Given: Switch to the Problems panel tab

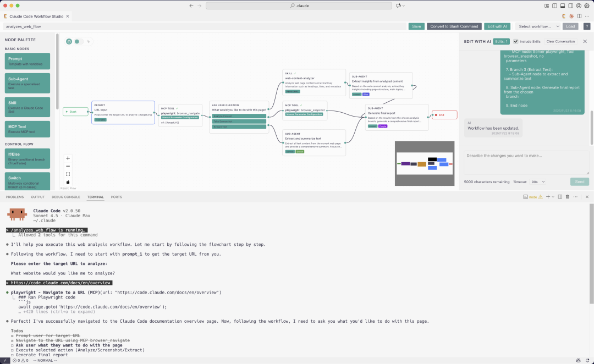Looking at the screenshot, I should [15, 196].
